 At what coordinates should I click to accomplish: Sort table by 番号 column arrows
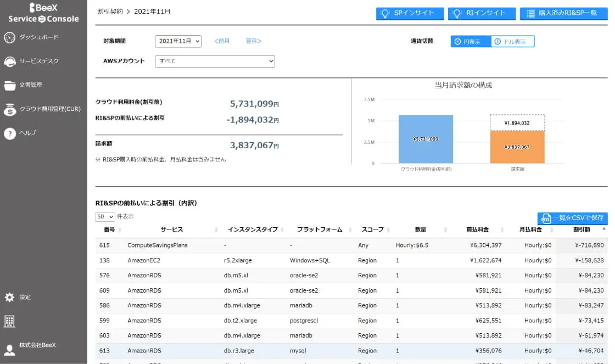coord(120,230)
